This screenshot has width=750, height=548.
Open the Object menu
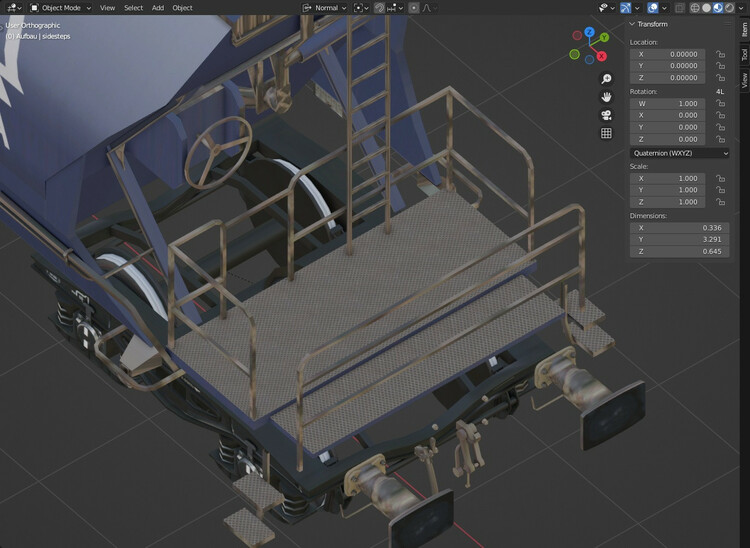pyautogui.click(x=182, y=8)
